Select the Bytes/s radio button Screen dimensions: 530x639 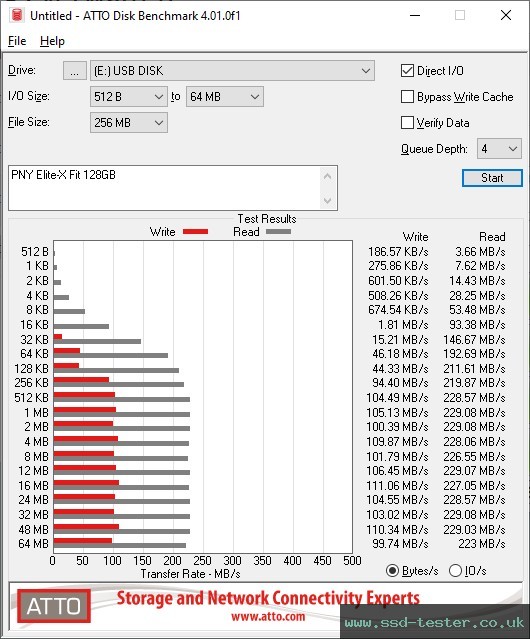392,571
